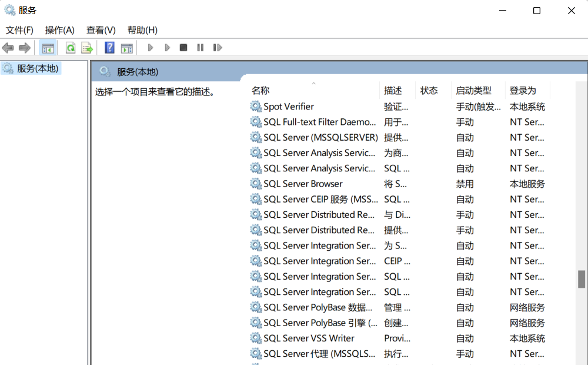Click 禁用 startup type of SQL Server Browser
This screenshot has width=588, height=365.
tap(465, 184)
